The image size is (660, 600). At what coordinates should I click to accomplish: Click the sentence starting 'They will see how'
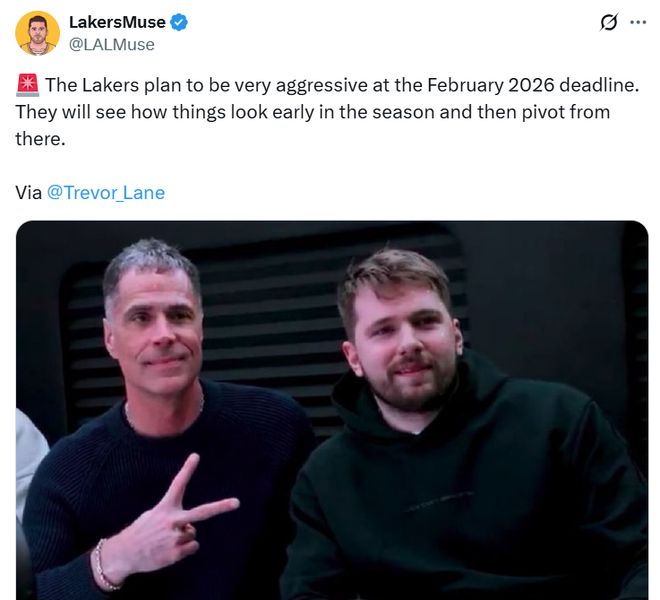[312, 125]
